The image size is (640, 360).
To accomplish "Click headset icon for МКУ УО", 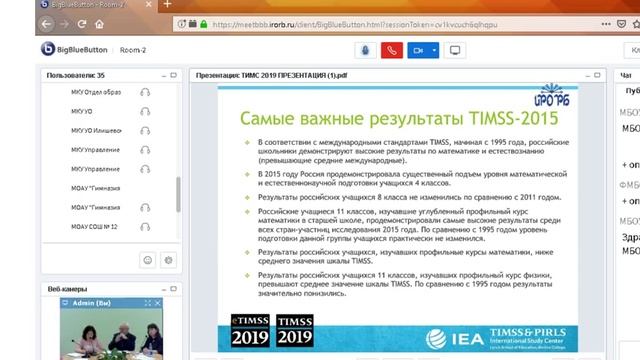I will click(x=145, y=111).
